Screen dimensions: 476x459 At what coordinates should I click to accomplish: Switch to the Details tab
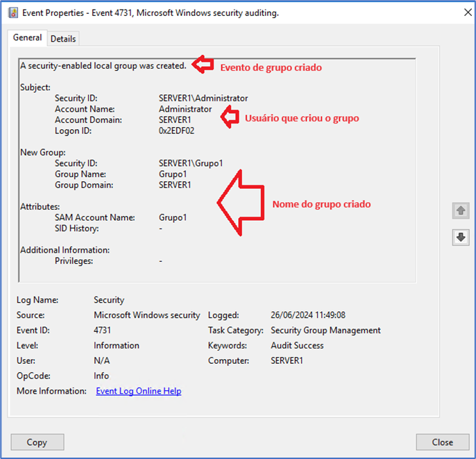pos(63,39)
